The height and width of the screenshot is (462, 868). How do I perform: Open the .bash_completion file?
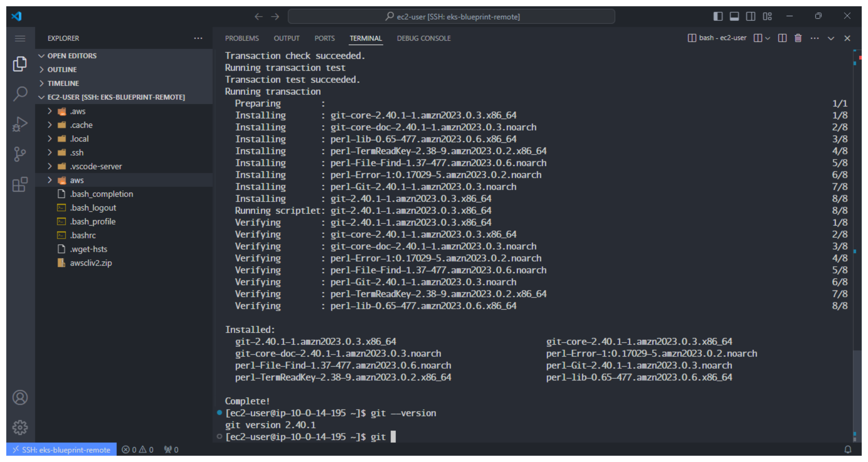124,194
